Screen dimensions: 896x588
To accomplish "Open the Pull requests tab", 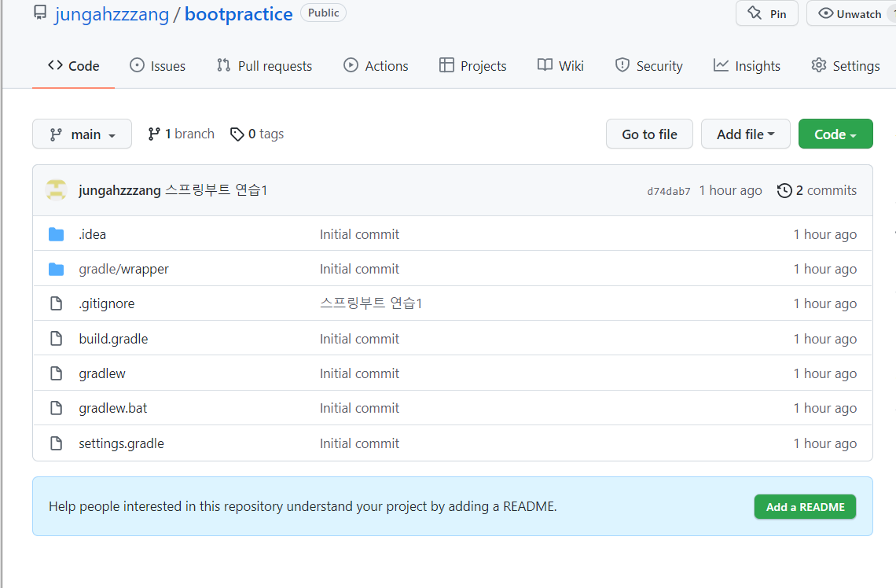I will click(x=265, y=66).
